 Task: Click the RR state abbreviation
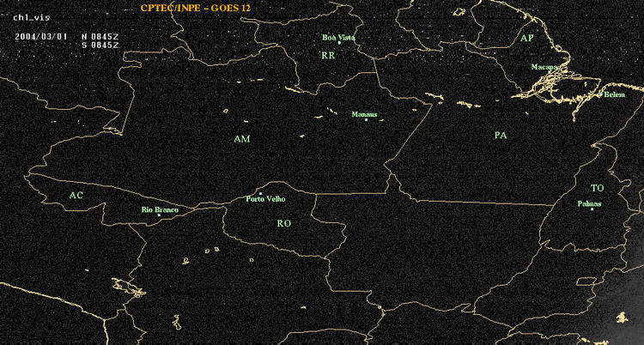coord(328,56)
